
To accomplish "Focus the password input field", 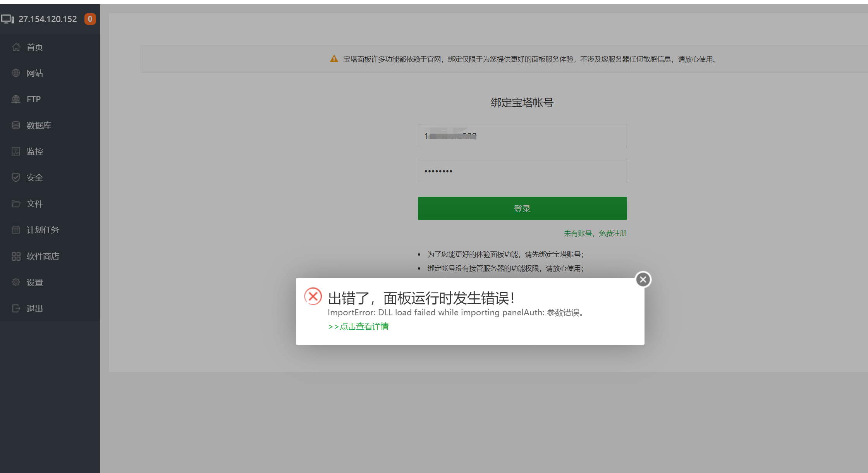I will coord(522,170).
